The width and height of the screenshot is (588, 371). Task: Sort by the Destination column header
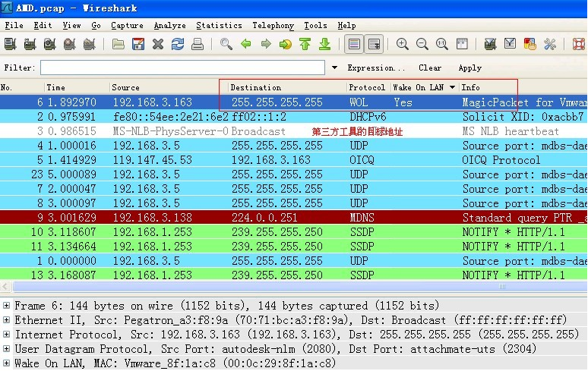coord(287,87)
